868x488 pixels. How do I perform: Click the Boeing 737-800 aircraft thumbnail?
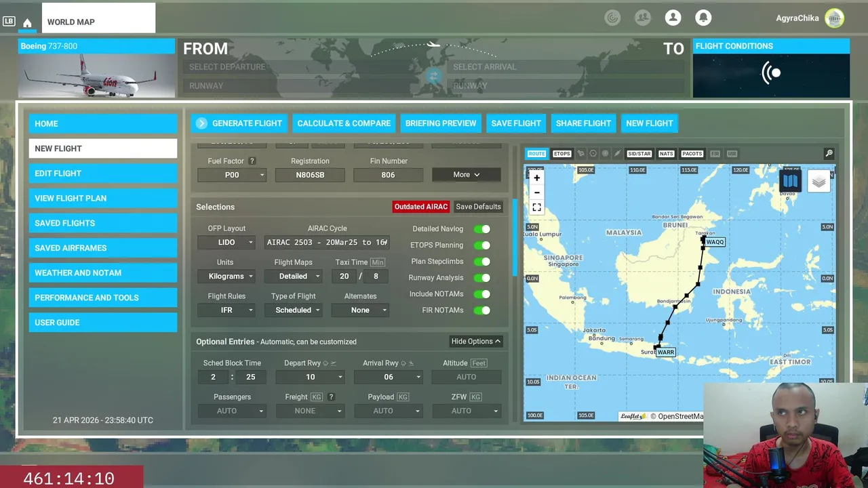coord(97,76)
